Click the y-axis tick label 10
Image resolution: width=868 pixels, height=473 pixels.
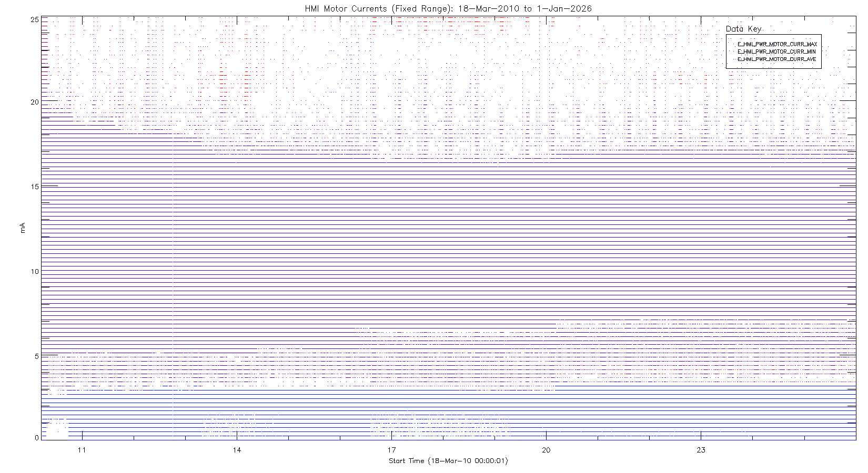coord(35,271)
